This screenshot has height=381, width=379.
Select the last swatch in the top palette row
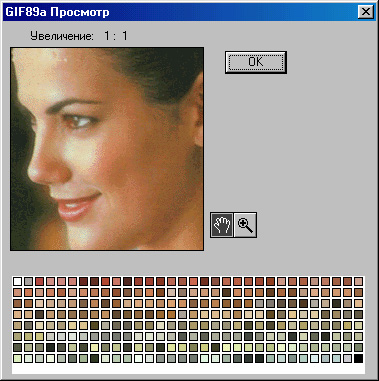[358, 281]
